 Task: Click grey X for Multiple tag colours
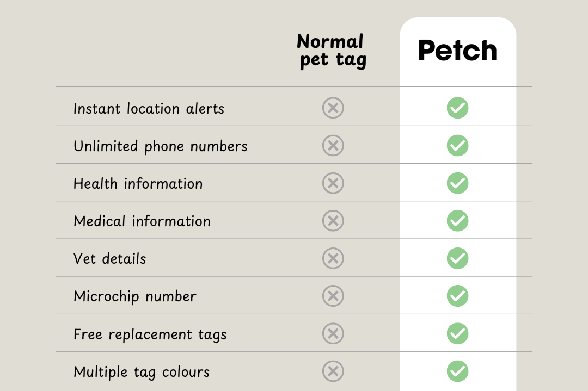[333, 371]
